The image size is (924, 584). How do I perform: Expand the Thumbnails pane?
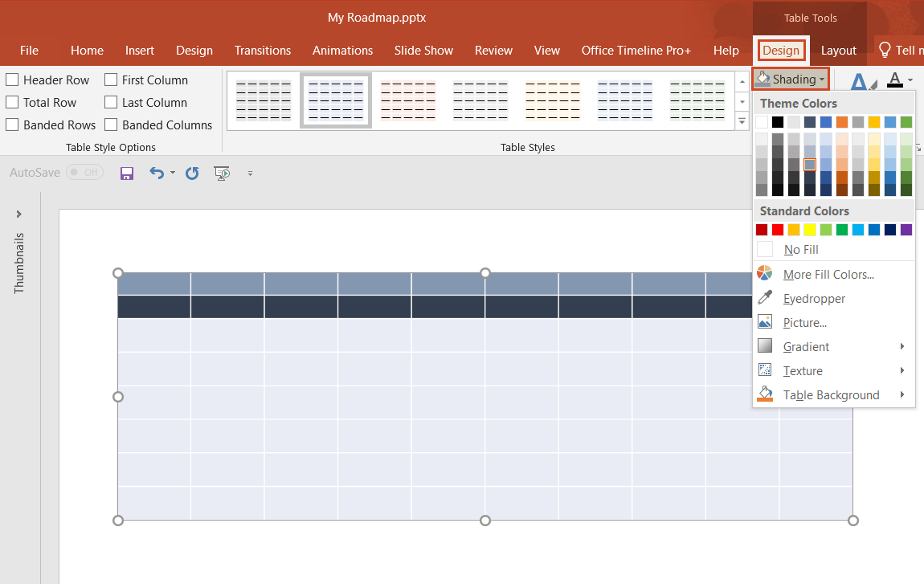(18, 214)
